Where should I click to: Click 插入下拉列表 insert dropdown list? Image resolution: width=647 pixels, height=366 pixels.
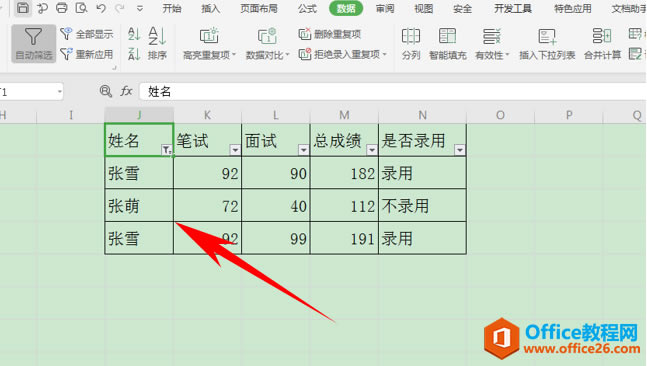[547, 43]
